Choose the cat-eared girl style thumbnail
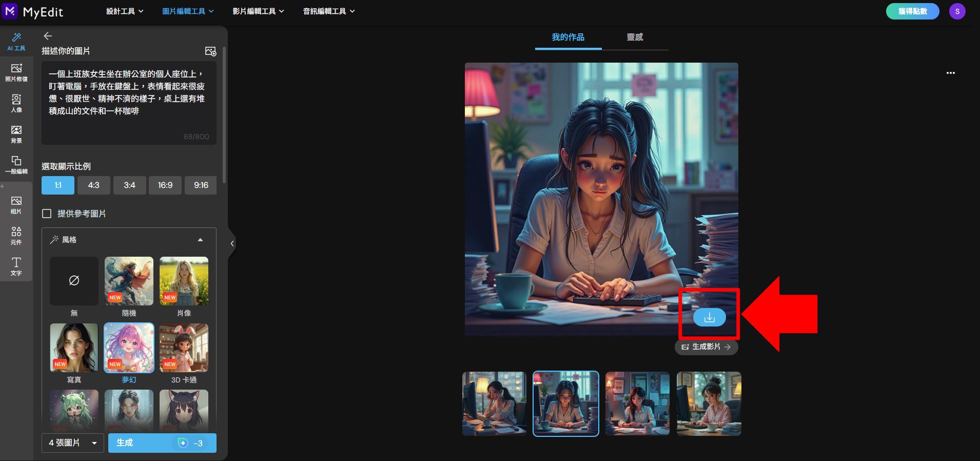The image size is (980, 461). point(184,411)
